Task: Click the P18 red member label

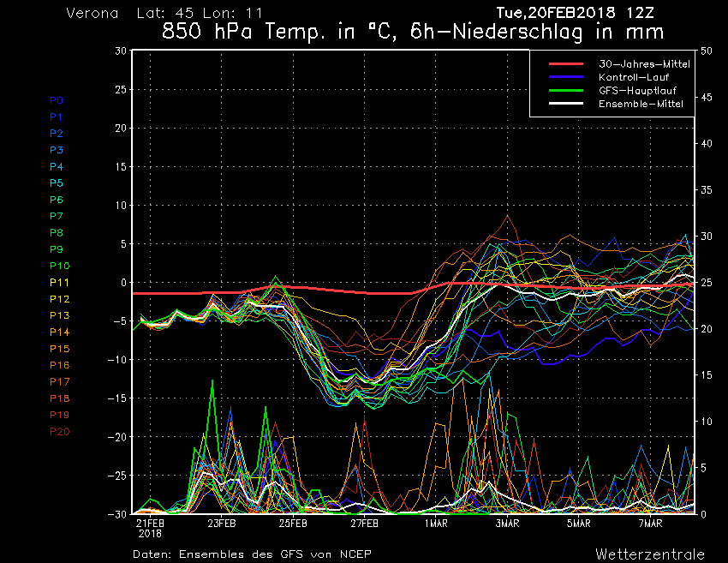Action: pyautogui.click(x=60, y=398)
